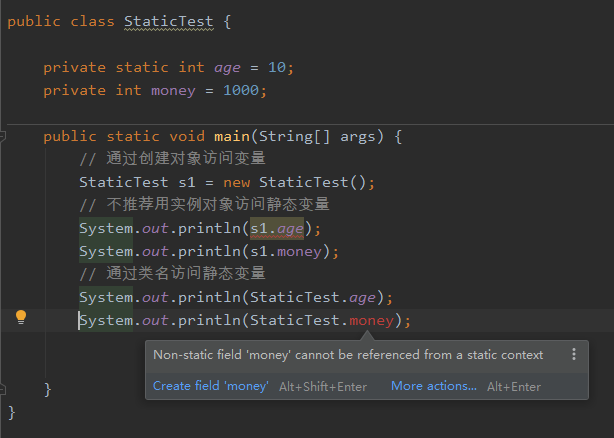The width and height of the screenshot is (614, 438).
Task: Open the 'More actions...' link
Action: 434,386
